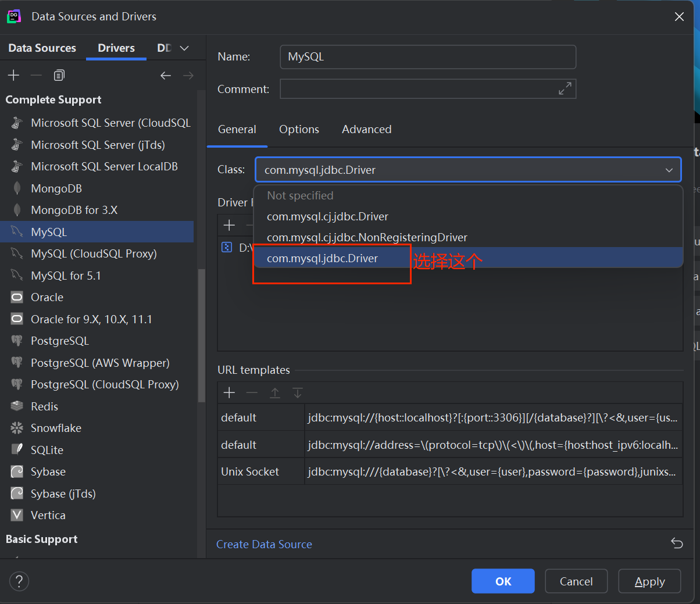Add a driver file with plus icon
The image size is (700, 604).
tap(229, 225)
